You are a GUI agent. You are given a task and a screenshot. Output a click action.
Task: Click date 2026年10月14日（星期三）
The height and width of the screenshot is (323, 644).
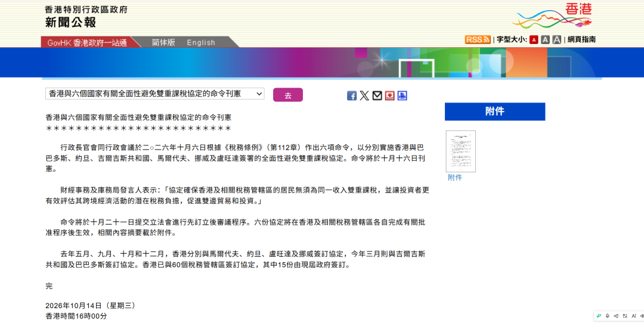pyautogui.click(x=91, y=306)
